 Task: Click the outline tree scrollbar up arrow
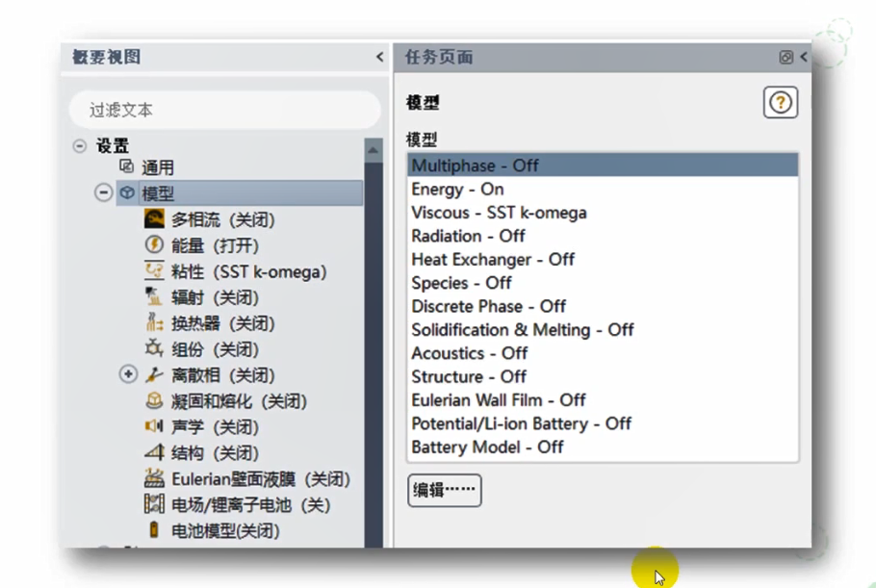point(374,151)
